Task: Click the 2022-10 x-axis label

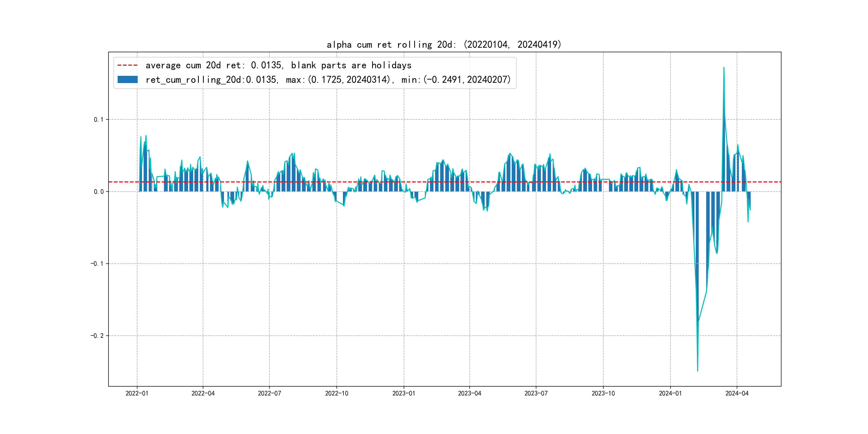Action: tap(336, 393)
